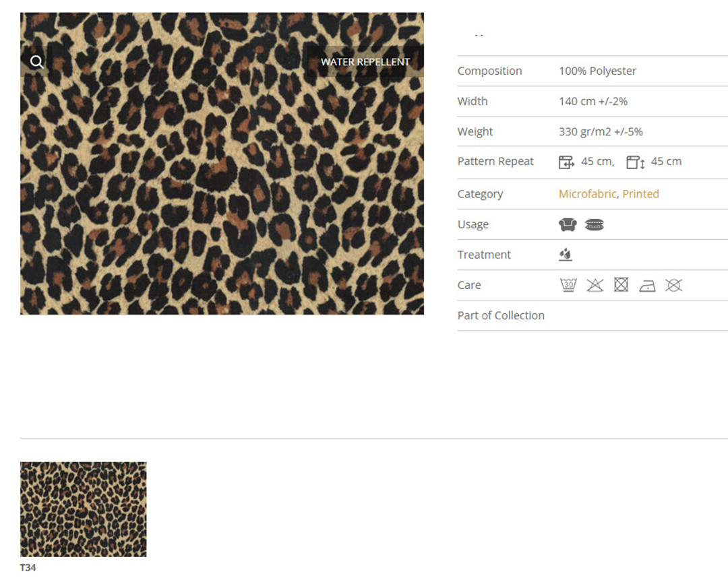Click the horizontal pattern repeat icon
Image resolution: width=728 pixels, height=578 pixels.
[x=566, y=162]
